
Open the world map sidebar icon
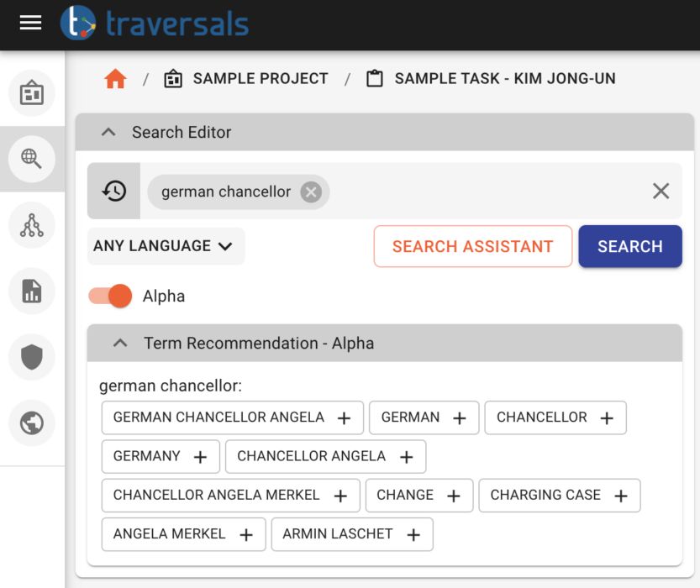[32, 423]
